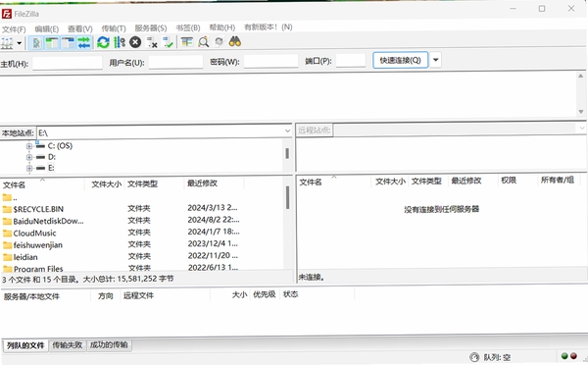Image resolution: width=588 pixels, height=365 pixels.
Task: Click the local file list scrollbar
Action: (287, 197)
